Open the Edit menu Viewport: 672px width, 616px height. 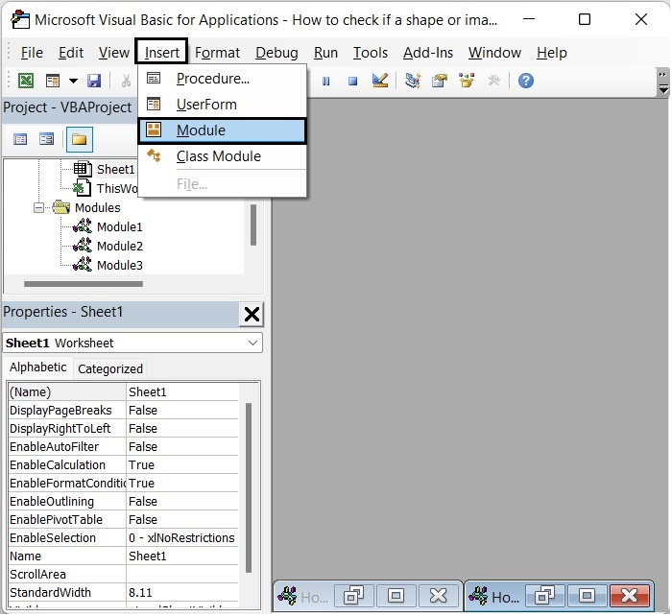[71, 52]
